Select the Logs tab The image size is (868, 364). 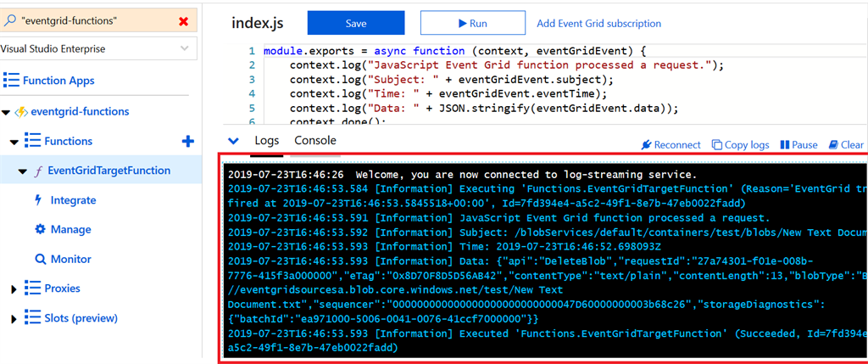point(266,141)
